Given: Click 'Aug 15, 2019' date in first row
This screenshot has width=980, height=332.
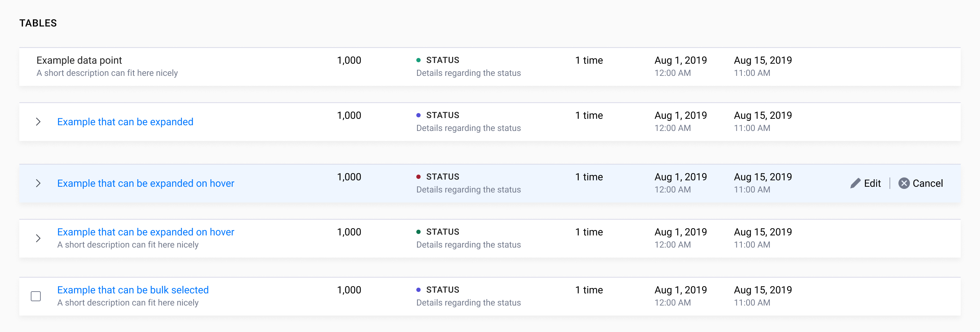Looking at the screenshot, I should [x=763, y=60].
